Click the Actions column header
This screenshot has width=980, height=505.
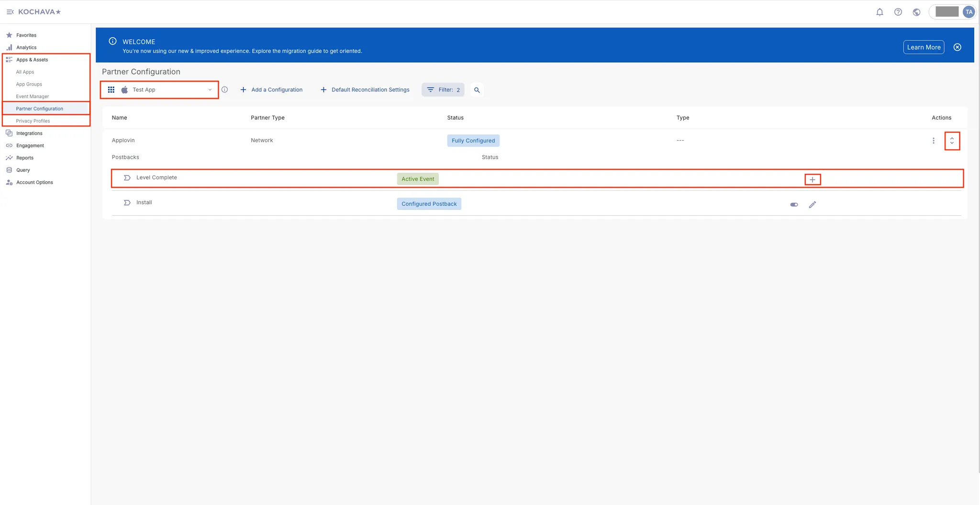[x=941, y=118]
